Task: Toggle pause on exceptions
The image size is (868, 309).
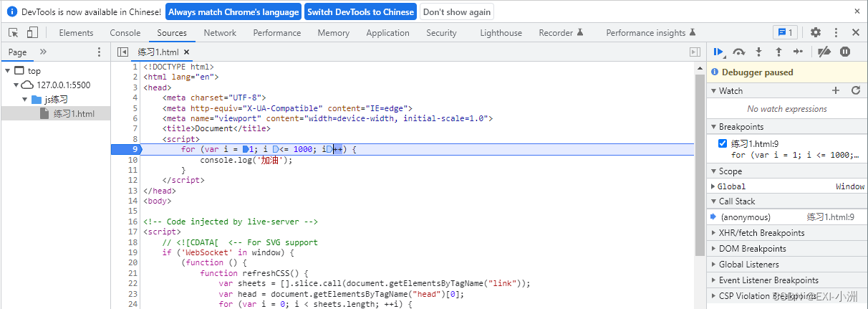Action: [845, 52]
